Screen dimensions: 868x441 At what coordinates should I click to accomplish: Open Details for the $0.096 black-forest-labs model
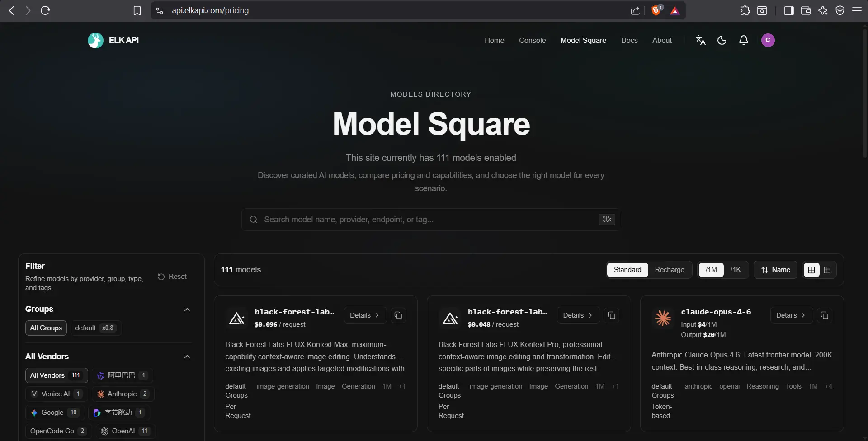point(365,315)
